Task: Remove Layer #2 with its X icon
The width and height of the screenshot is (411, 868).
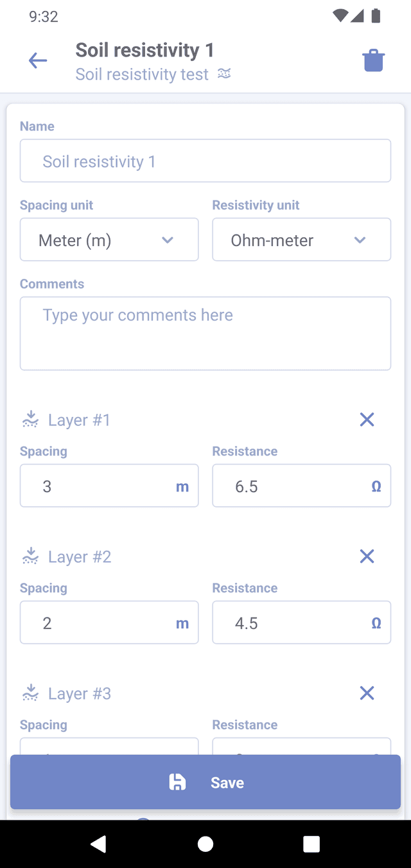Action: (367, 556)
